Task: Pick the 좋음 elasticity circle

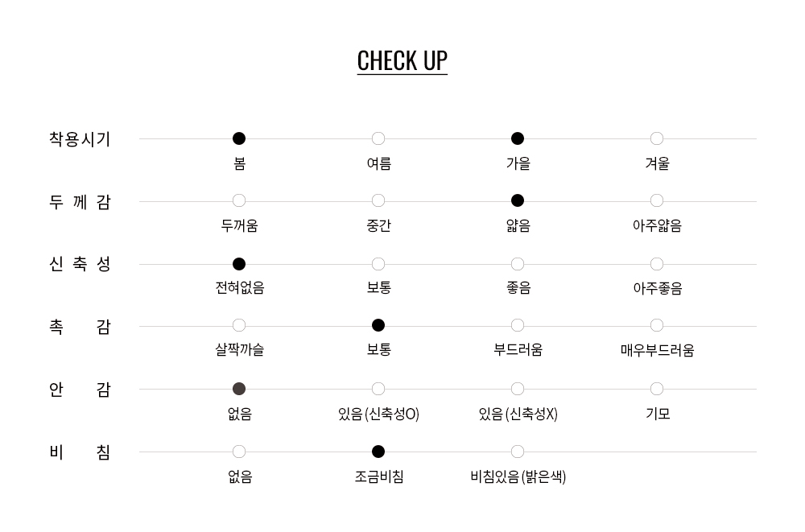Action: coord(518,264)
